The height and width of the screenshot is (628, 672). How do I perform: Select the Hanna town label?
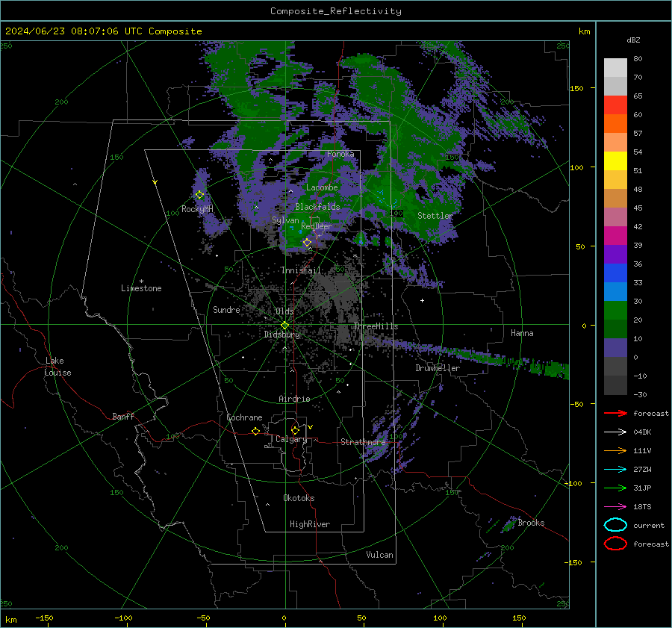[522, 333]
